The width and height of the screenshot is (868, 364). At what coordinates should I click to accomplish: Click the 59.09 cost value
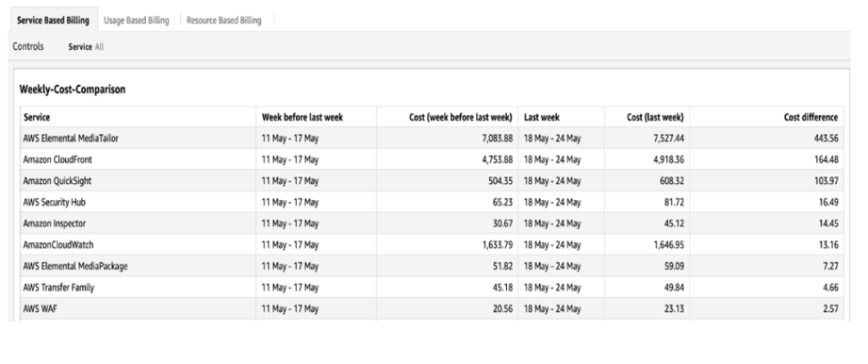pos(674,267)
